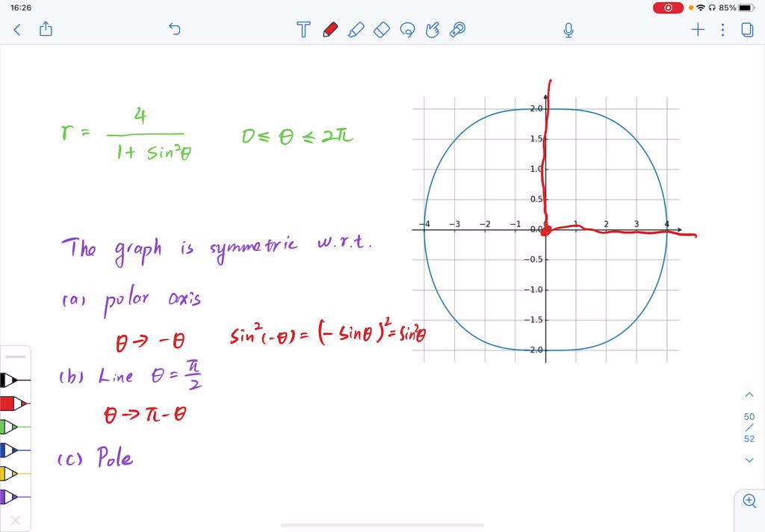Select the hand gesture tool
Viewport: 765px width, 532px height.
click(432, 30)
